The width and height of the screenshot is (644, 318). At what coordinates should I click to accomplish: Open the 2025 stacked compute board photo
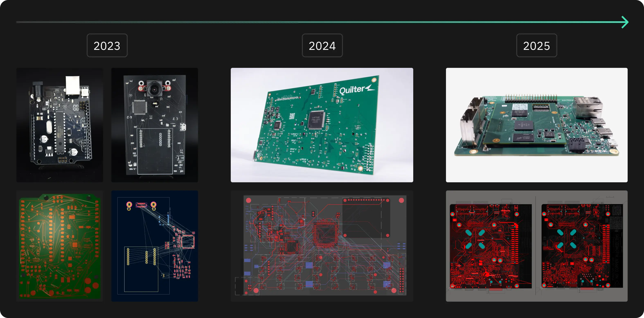(x=537, y=125)
